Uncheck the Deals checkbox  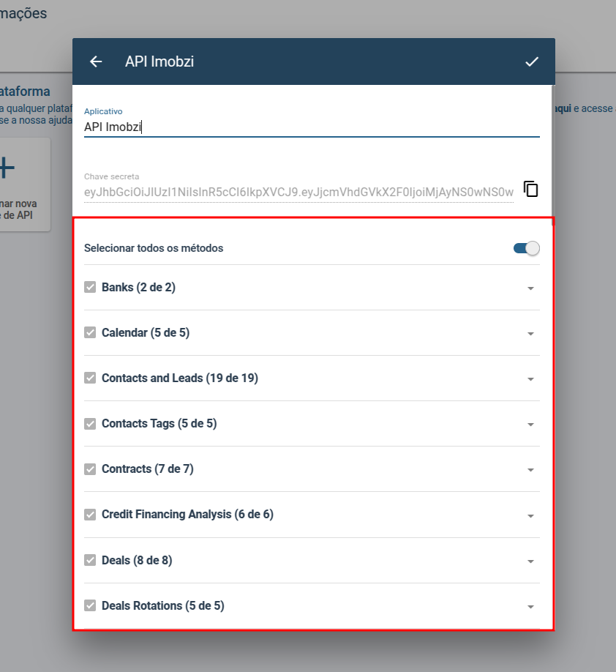[x=90, y=560]
